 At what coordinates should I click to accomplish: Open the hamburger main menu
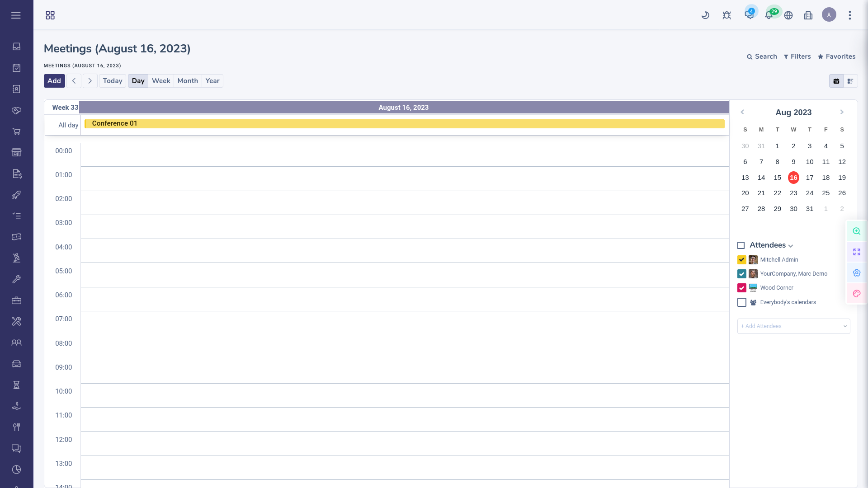coord(16,15)
